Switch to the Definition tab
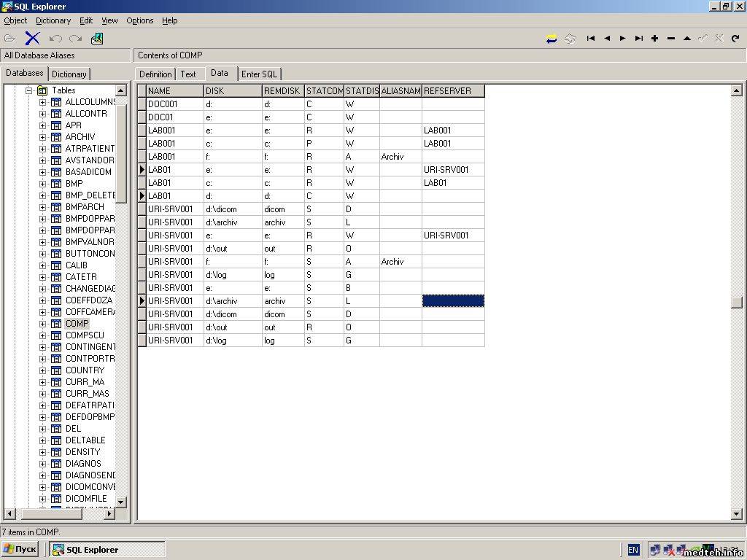The image size is (747, 560). click(155, 74)
